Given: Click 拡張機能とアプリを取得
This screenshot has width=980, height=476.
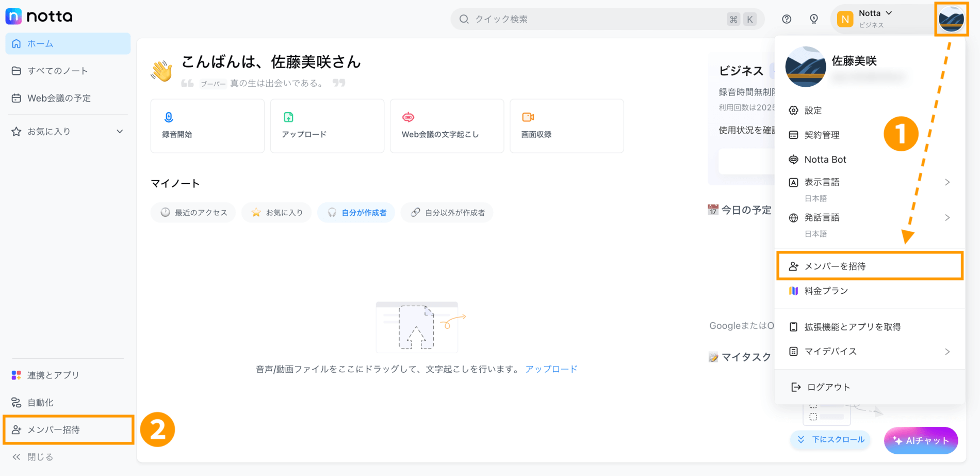Looking at the screenshot, I should (x=870, y=327).
